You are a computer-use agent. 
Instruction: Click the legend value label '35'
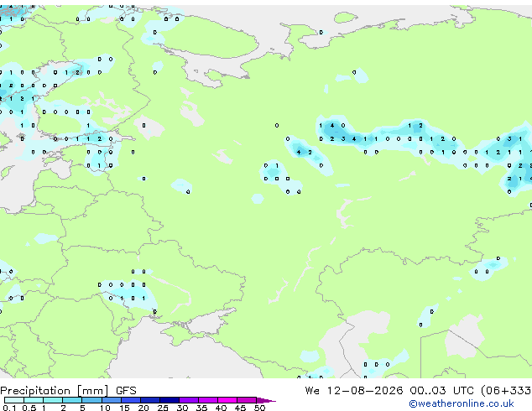coord(201,408)
